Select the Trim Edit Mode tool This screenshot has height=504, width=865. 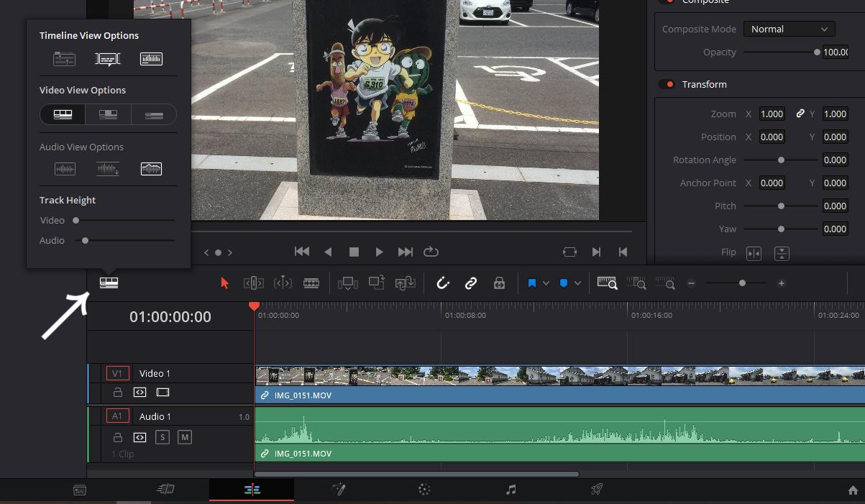point(254,283)
